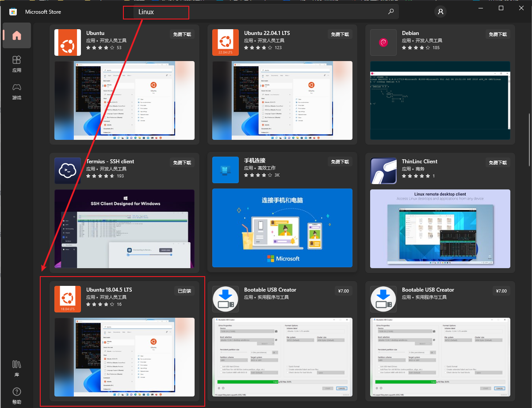Click the search magnifier icon
Viewport: 532px width, 408px height.
(391, 12)
